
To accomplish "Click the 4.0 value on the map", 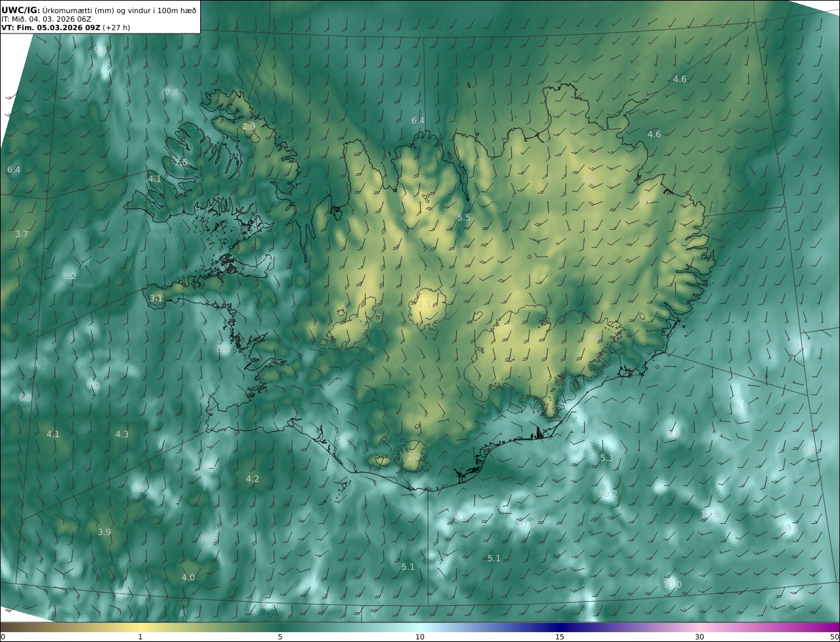I will click(x=188, y=578).
